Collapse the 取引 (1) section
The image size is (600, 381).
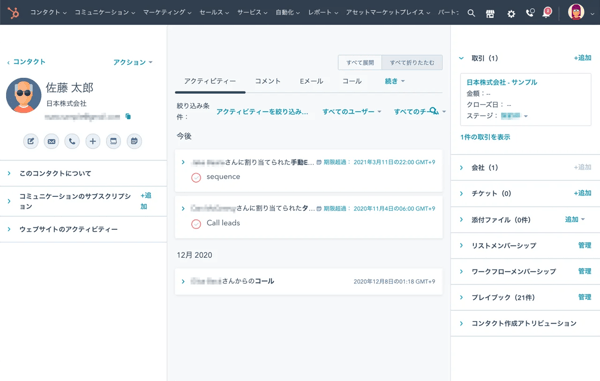461,58
